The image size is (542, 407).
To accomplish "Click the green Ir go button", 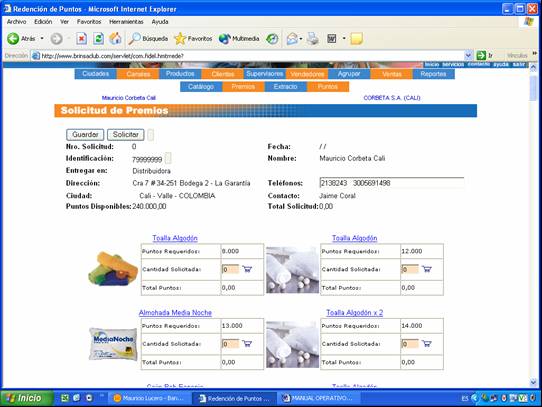I will coord(484,55).
